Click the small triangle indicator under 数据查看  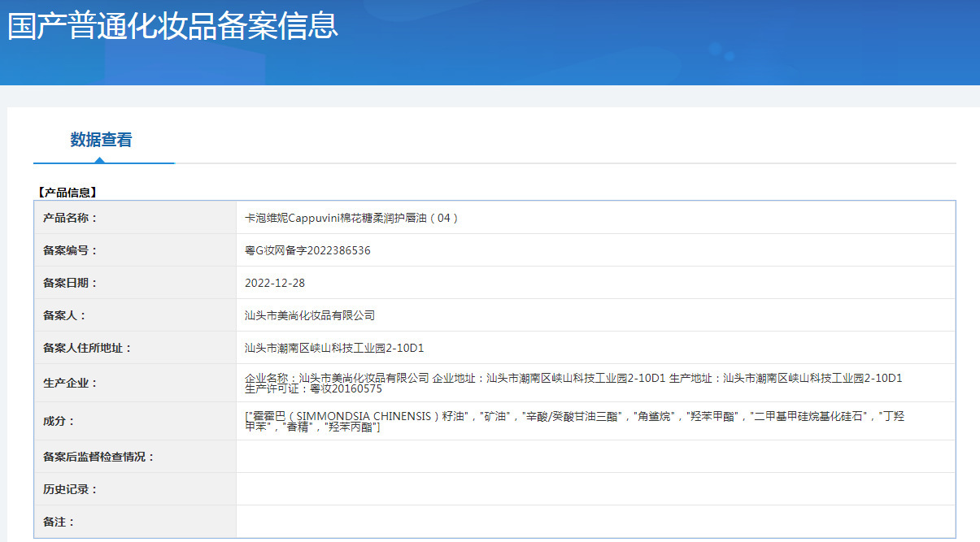pos(99,160)
